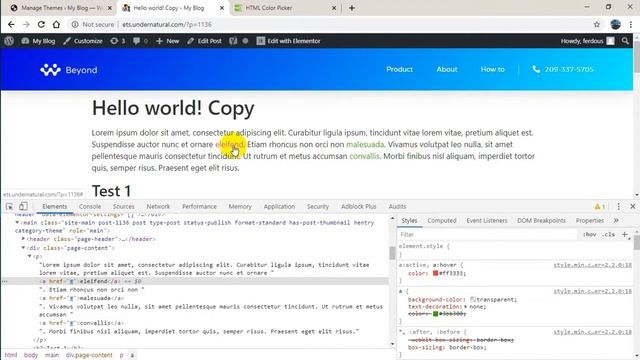Open the Chrome profile avatar
The width and height of the screenshot is (640, 360).
(616, 24)
